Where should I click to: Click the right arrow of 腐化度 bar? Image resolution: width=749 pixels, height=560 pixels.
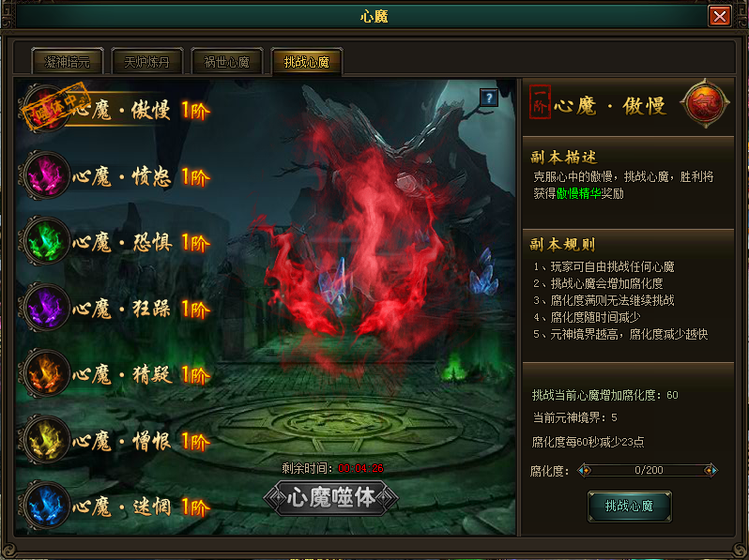[x=711, y=470]
